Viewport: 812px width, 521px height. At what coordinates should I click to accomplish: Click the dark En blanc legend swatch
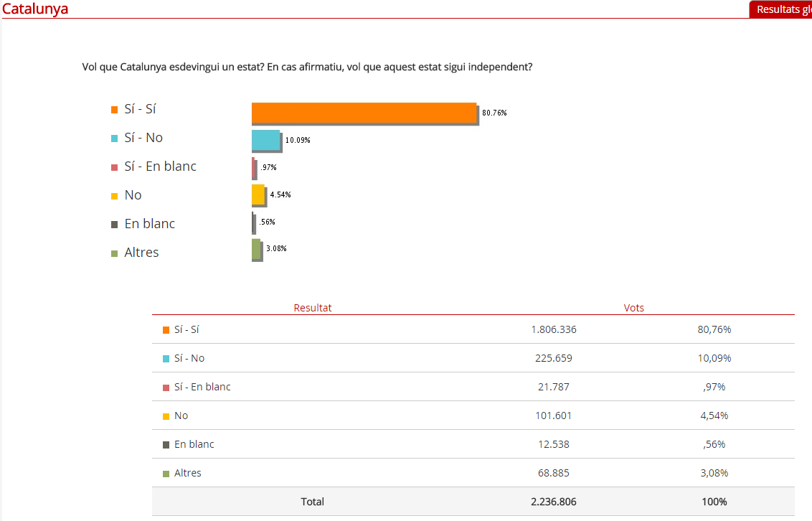point(114,225)
